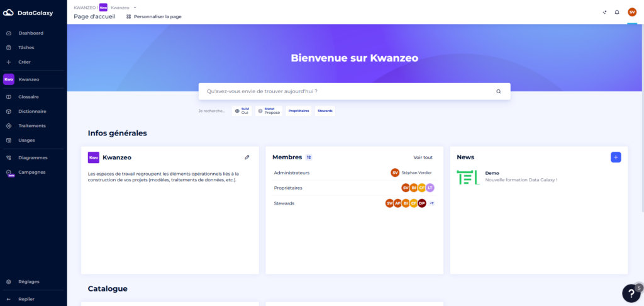Click SV avatar in the Administrateurs row
This screenshot has height=306, width=644.
(395, 173)
